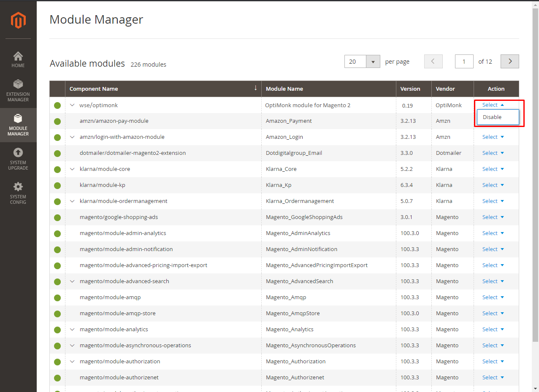This screenshot has width=539, height=392.
Task: Click the Magento logo icon
Action: [x=18, y=20]
